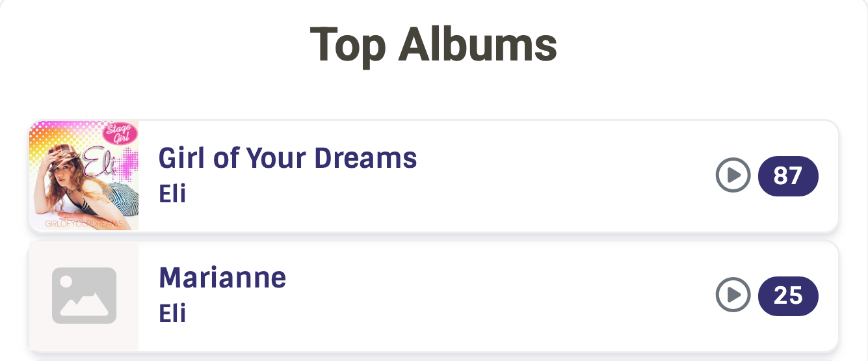Open the Girl of Your Dreams cover art
Viewport: 868px width, 361px height.
(x=83, y=176)
